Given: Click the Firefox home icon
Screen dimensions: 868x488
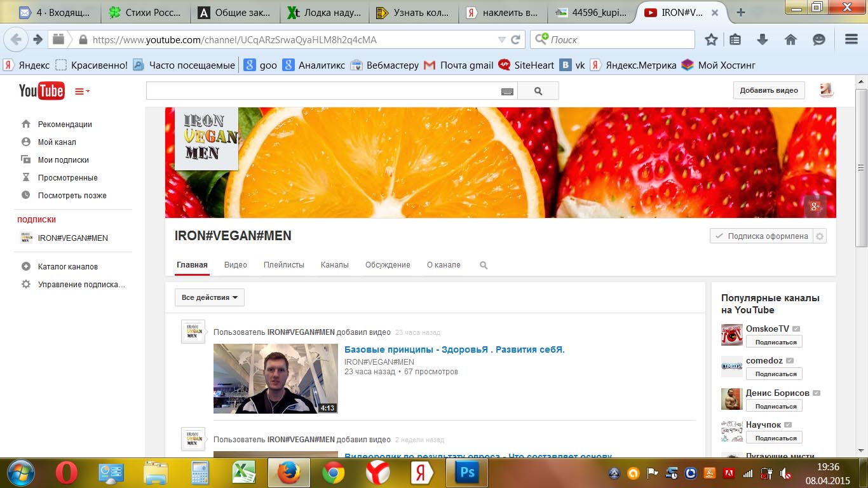Looking at the screenshot, I should click(791, 39).
